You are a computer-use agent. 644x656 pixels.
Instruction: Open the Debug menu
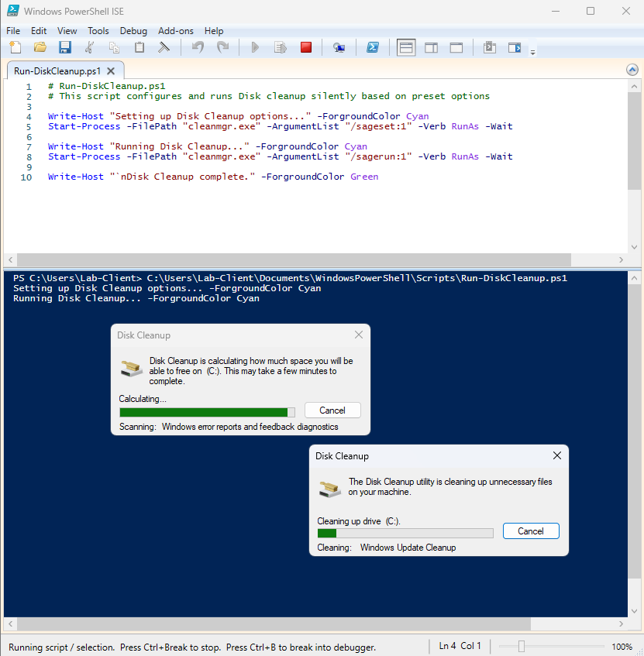(x=133, y=31)
